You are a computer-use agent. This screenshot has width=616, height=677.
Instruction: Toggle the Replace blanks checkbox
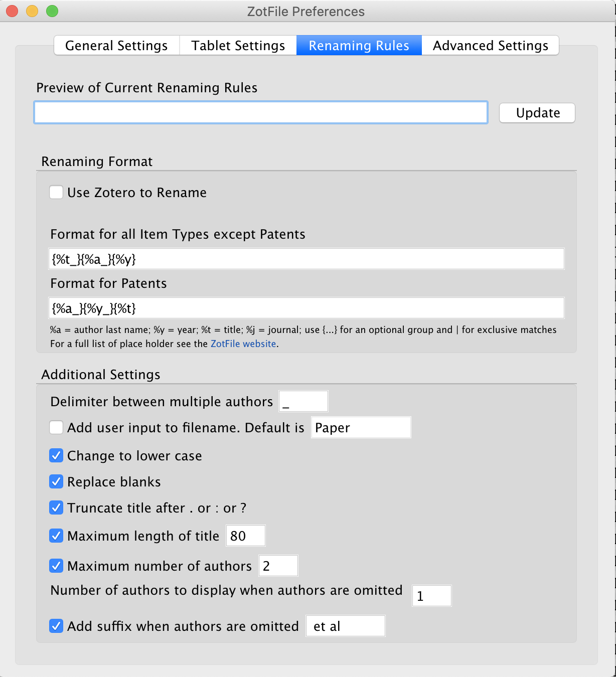click(x=56, y=482)
